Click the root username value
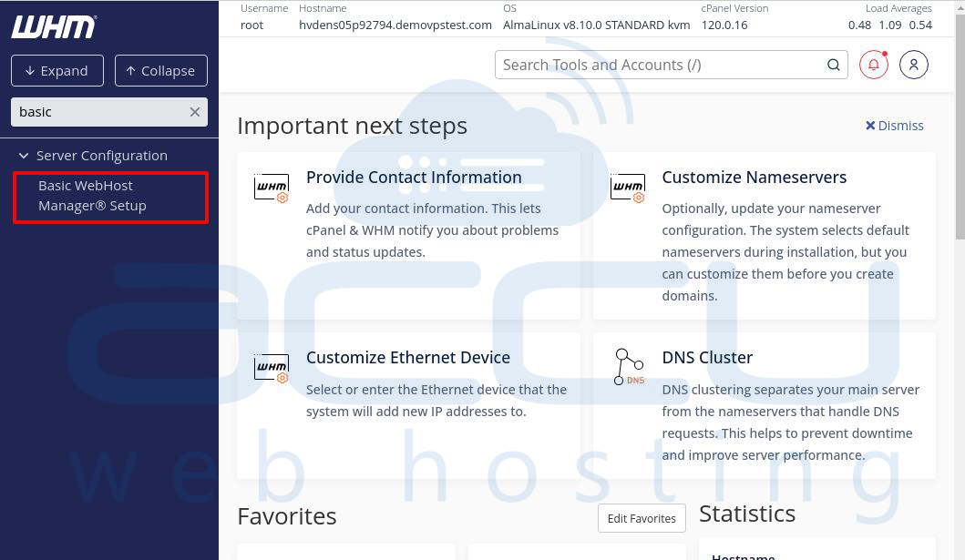Viewport: 965px width, 560px height. (x=252, y=25)
